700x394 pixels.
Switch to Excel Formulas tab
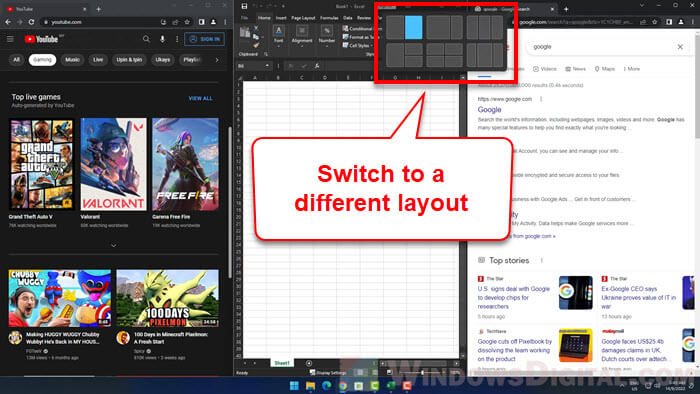pos(329,18)
